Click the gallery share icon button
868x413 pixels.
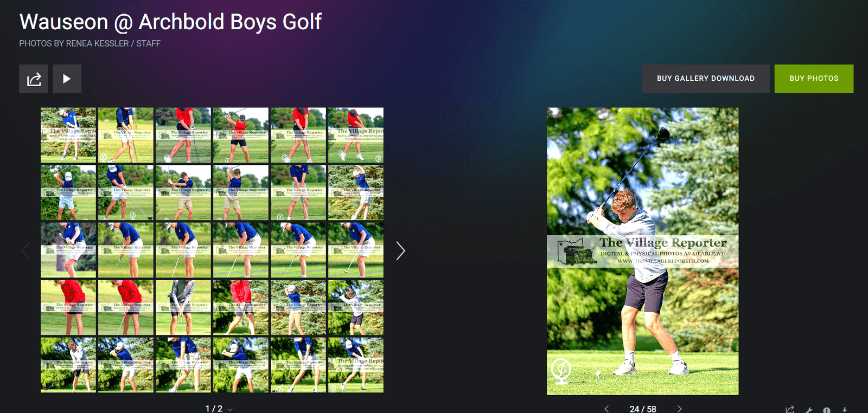point(34,79)
